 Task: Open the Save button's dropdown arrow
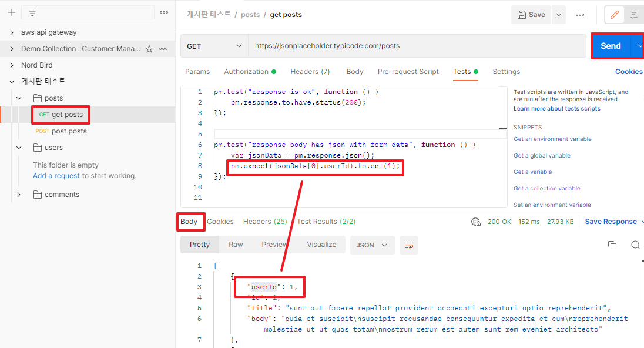(x=559, y=15)
